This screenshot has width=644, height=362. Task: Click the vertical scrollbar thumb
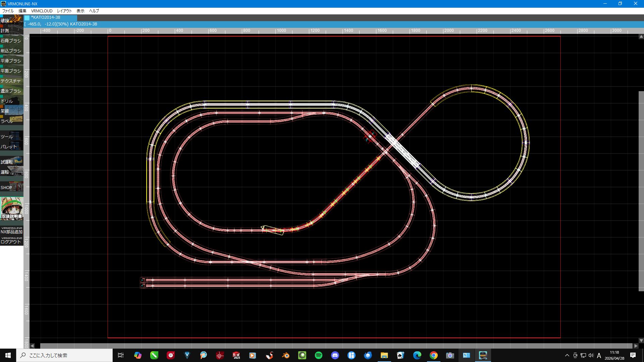tap(641, 191)
